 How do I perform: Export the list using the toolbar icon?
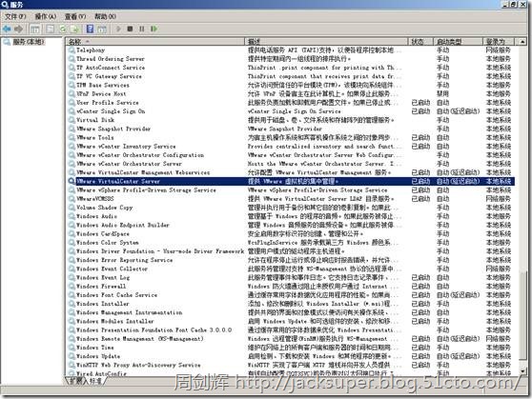tap(74, 30)
